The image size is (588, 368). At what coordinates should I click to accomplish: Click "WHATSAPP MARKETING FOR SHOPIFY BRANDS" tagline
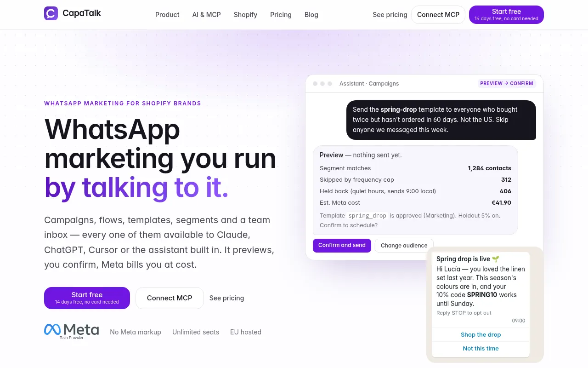123,103
